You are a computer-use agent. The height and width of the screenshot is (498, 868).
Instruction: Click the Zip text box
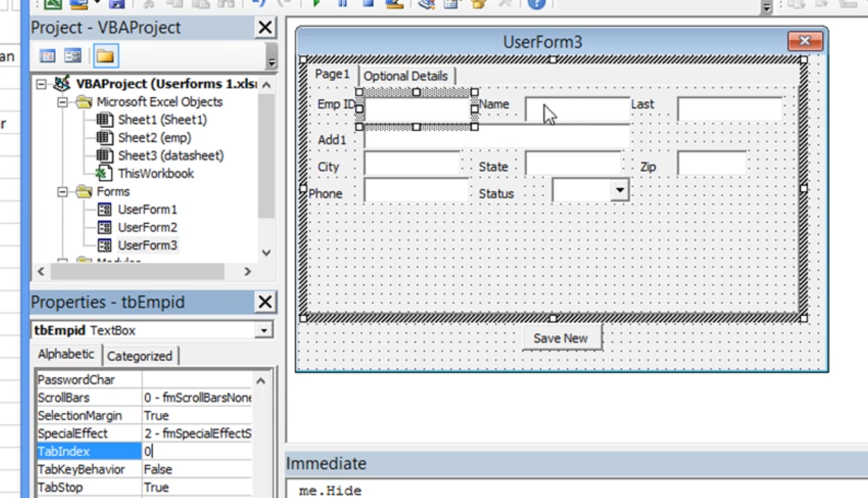tap(712, 164)
